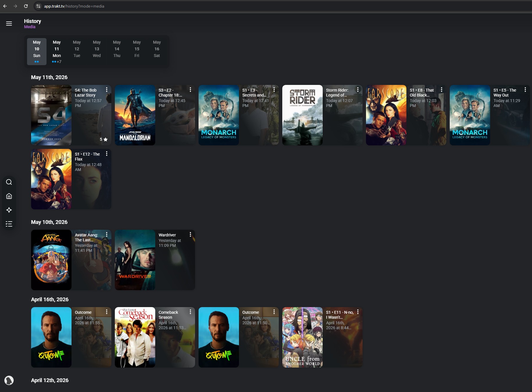Open the hamburger navigation menu

coord(9,24)
